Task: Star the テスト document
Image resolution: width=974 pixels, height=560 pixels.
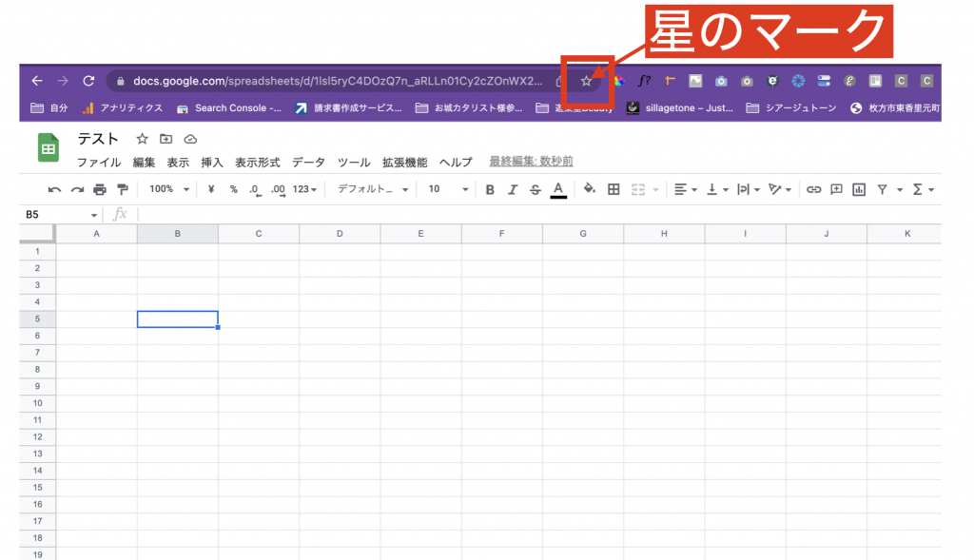Action: (143, 139)
